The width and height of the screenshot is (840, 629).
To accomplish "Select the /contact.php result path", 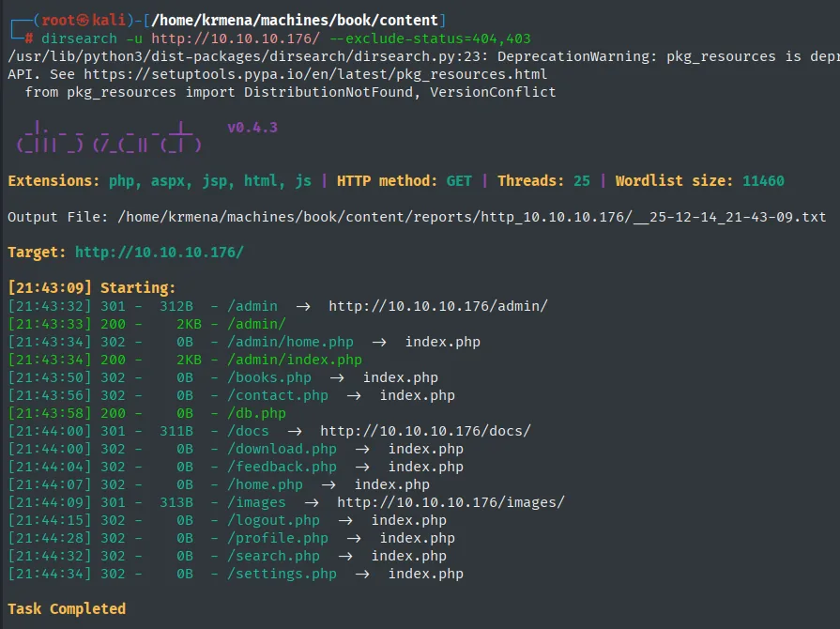I will (x=278, y=395).
